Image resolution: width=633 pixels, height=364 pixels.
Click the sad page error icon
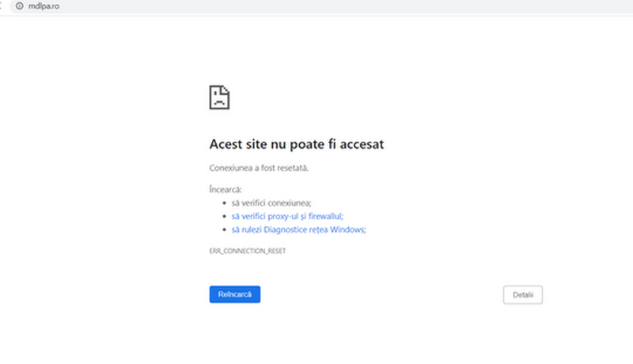pos(219,97)
